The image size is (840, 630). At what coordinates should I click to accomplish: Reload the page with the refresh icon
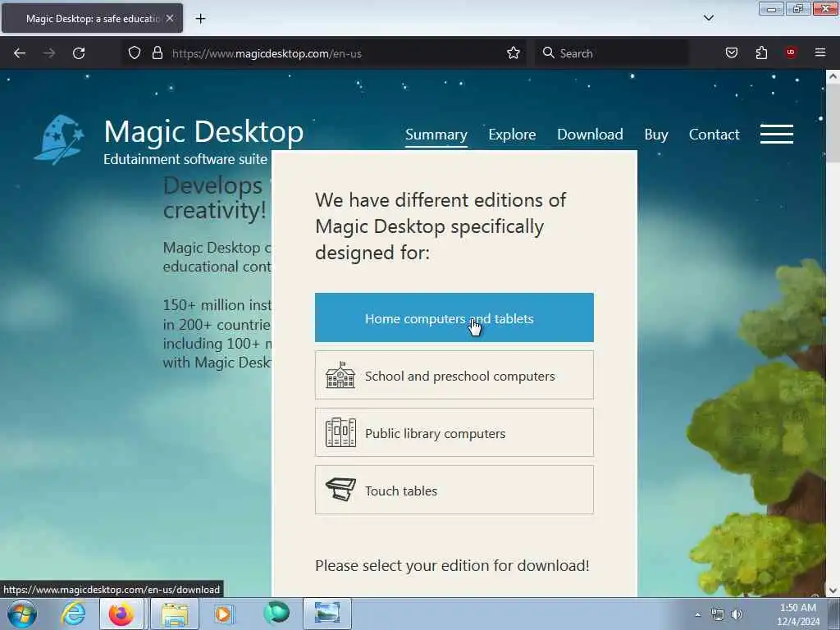[79, 53]
